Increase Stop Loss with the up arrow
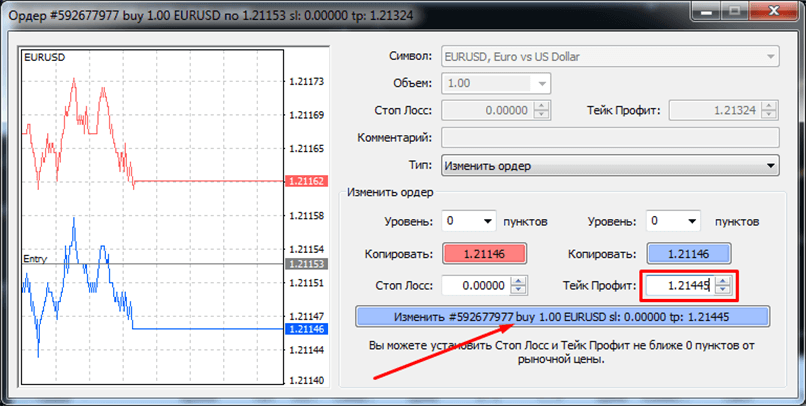 (518, 281)
